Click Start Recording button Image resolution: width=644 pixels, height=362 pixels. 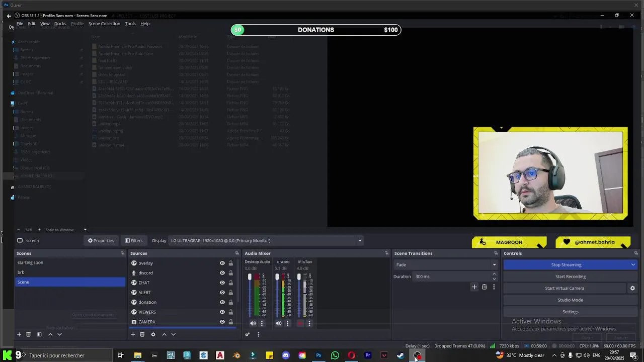click(x=571, y=277)
